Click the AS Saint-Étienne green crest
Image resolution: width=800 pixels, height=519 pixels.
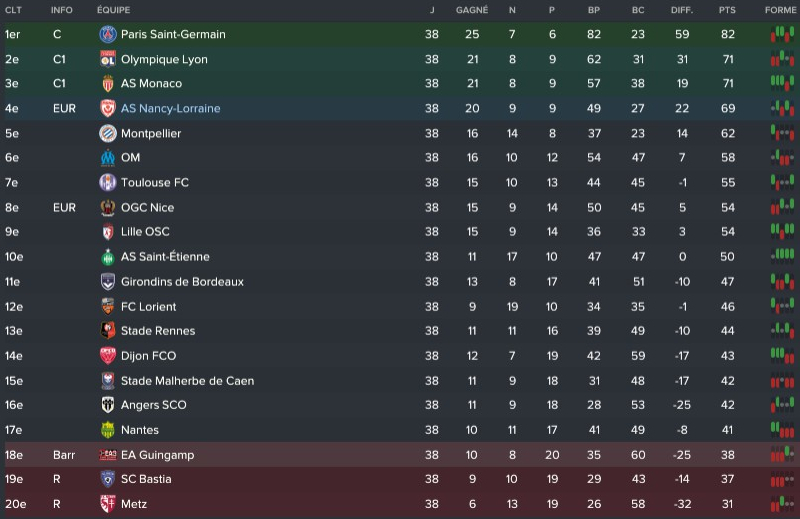click(x=108, y=257)
